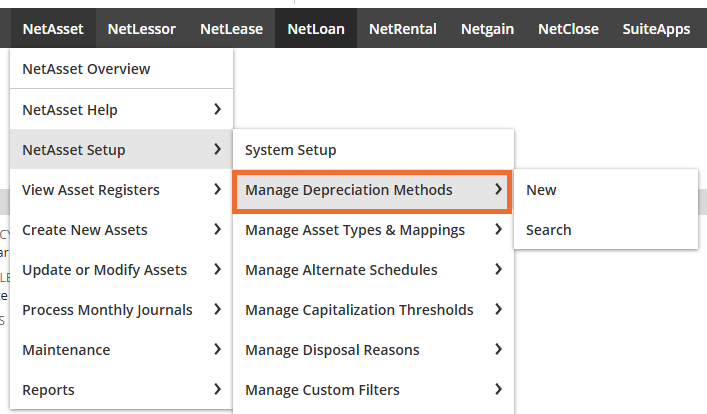
Task: Open the NetLessor menu tab
Action: pyautogui.click(x=142, y=29)
